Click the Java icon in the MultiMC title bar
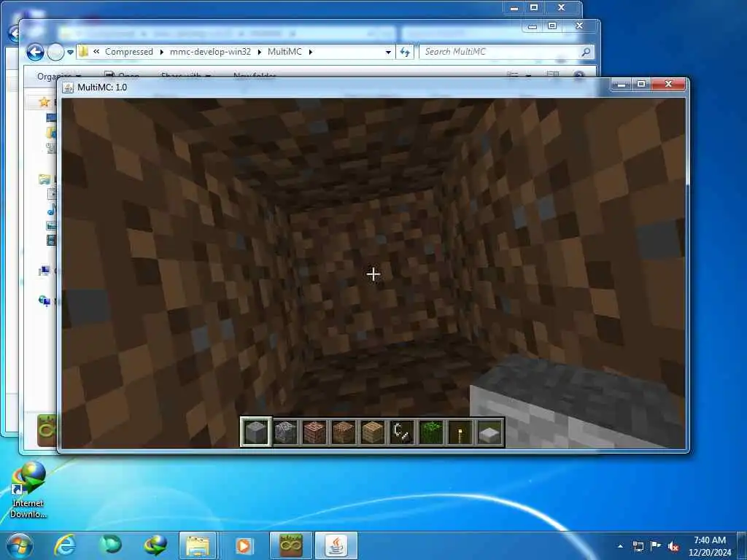Screen dimensions: 747x560 point(68,87)
